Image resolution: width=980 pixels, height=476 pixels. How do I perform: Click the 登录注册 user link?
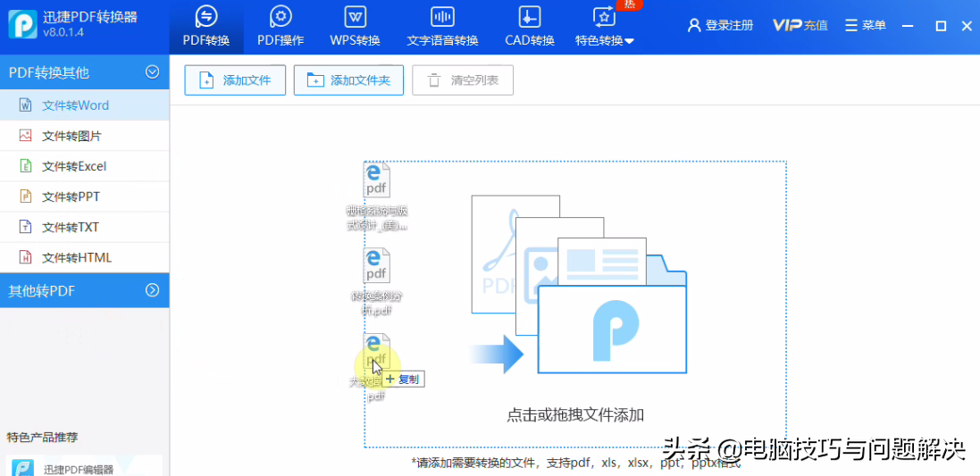pos(721,25)
